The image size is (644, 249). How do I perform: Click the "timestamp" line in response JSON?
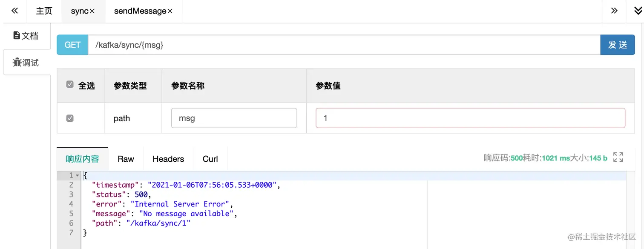[187, 185]
